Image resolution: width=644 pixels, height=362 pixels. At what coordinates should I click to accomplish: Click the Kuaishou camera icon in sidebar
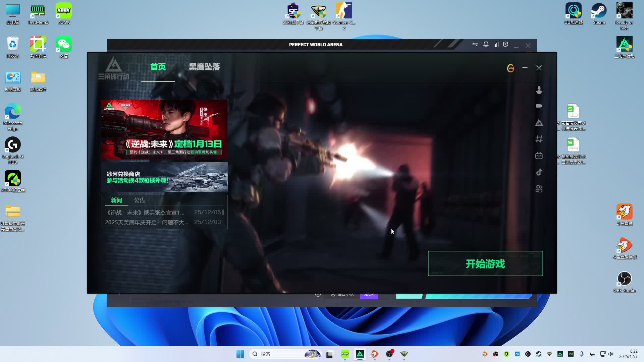coord(539,189)
